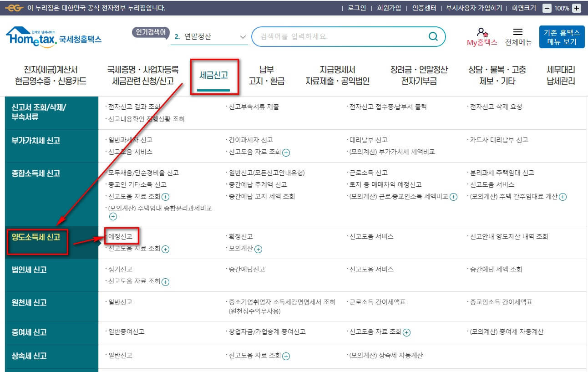Expand plus icon next to 양도소득세 모의계산
This screenshot has height=372, width=588.
[x=258, y=249]
